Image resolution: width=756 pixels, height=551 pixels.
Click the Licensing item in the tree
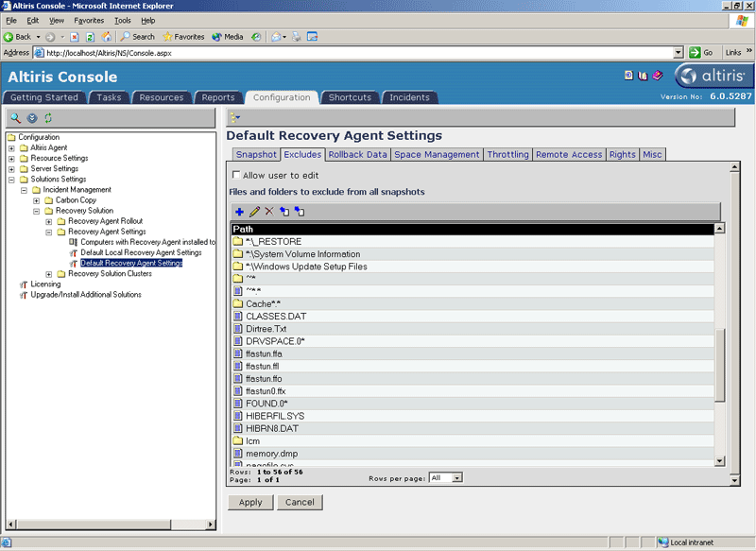[45, 284]
